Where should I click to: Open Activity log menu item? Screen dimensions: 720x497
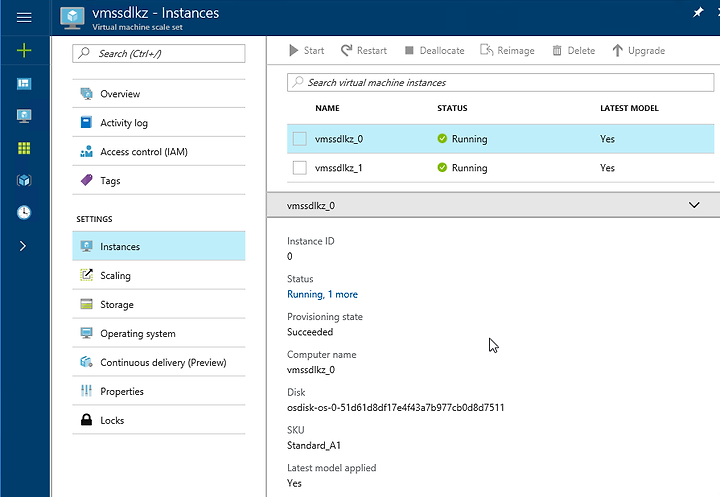(159, 123)
